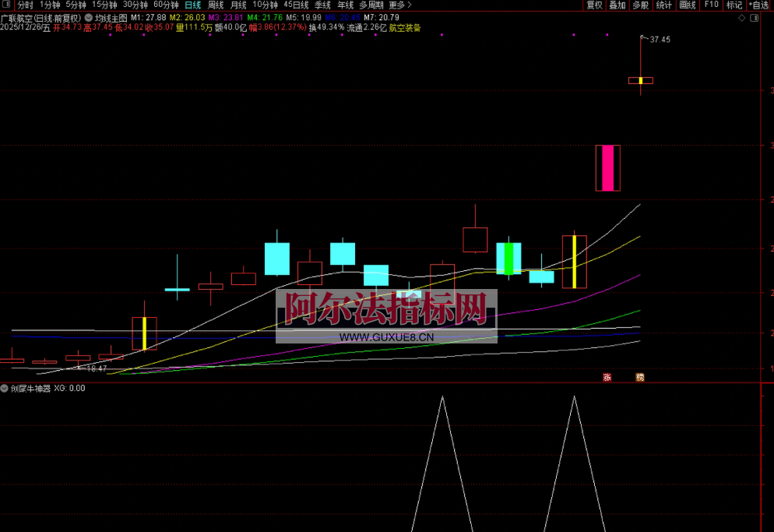
Task: Switch to the 分时 intraday tab
Action: point(25,5)
